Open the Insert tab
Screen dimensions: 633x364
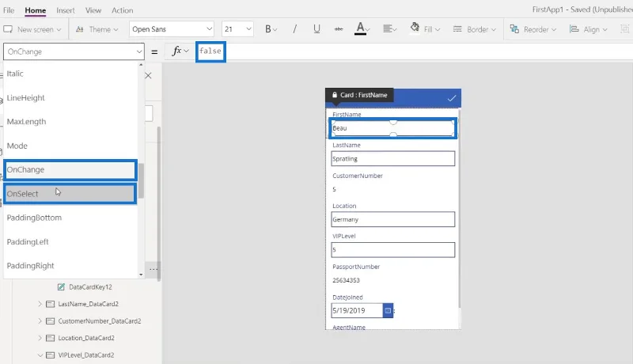click(66, 10)
